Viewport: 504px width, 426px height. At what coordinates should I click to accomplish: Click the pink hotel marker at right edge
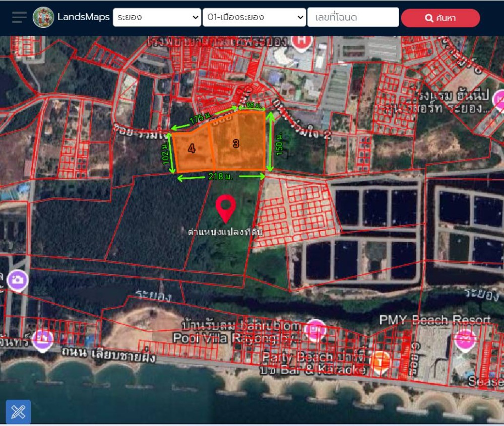click(x=499, y=101)
